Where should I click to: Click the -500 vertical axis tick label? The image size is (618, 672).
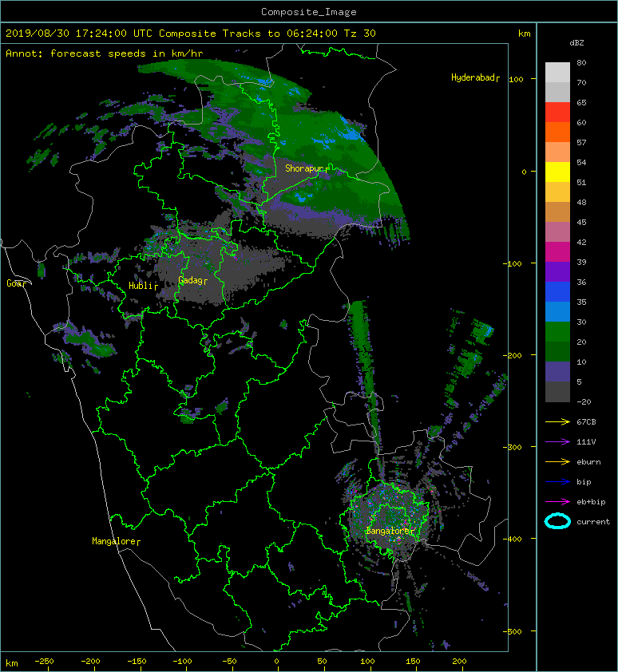click(x=512, y=631)
